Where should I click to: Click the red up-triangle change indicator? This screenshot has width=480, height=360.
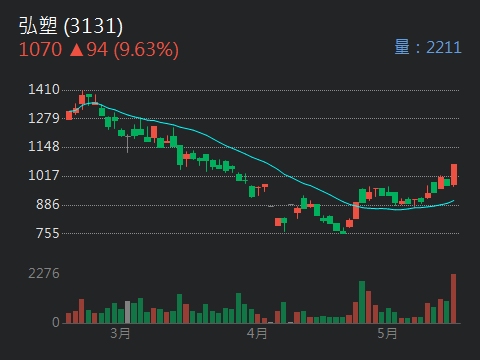pos(77,50)
